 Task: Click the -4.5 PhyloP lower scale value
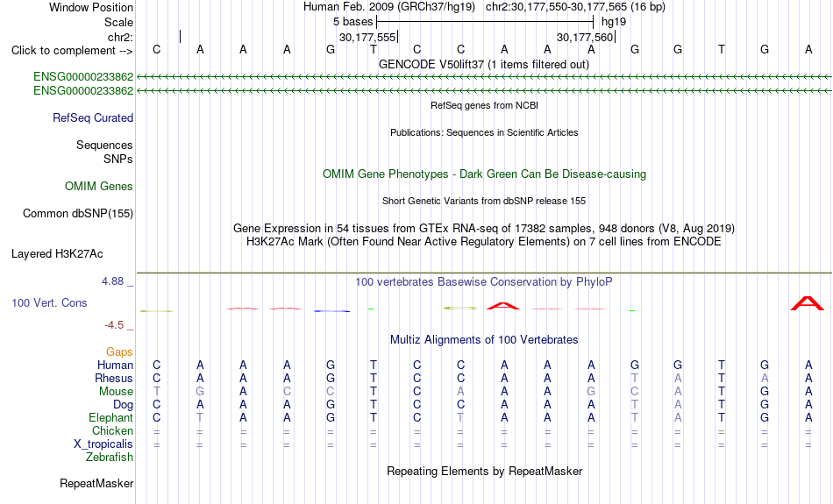coord(114,324)
